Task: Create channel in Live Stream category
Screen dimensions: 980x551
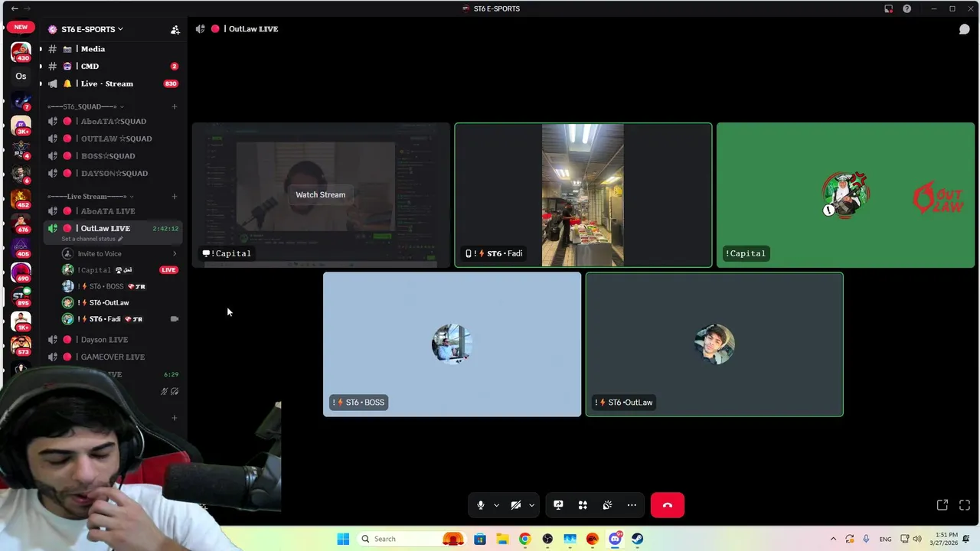Action: click(x=175, y=197)
